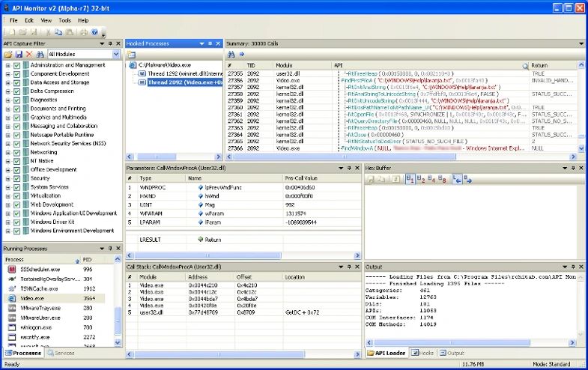
Task: Open the Tools menu
Action: [x=65, y=20]
